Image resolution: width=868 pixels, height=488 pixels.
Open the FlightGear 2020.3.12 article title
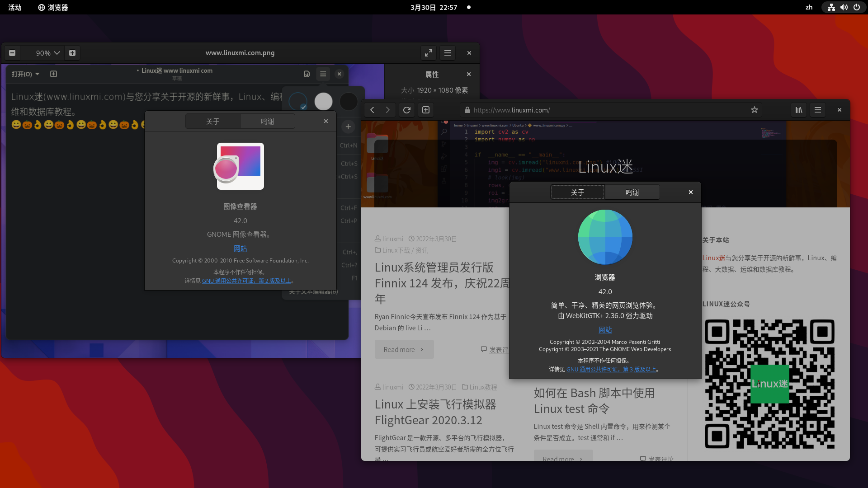coord(435,412)
